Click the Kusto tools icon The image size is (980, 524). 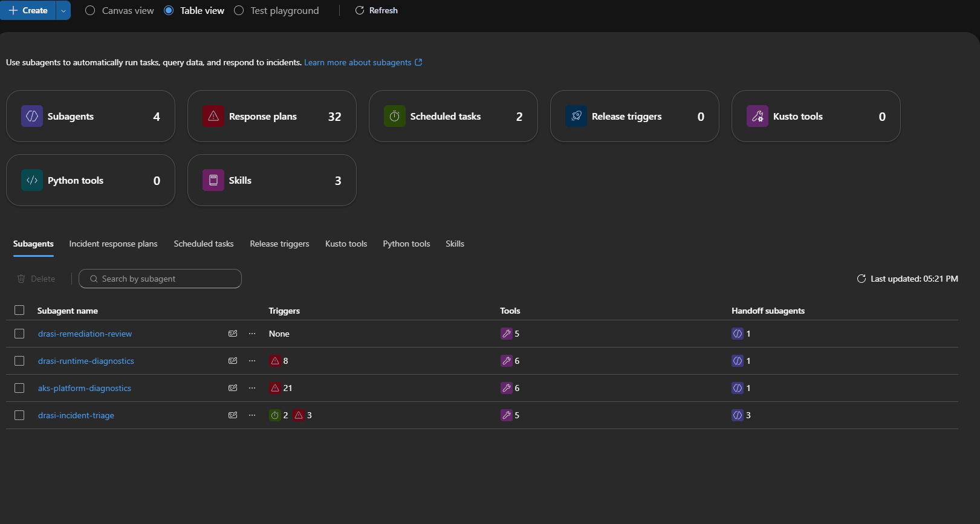(758, 116)
